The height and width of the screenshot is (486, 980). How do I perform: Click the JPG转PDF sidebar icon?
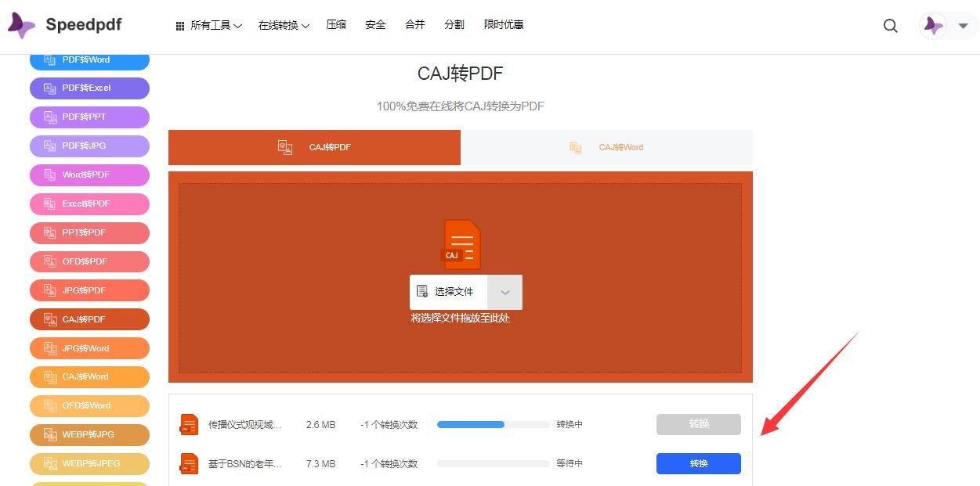click(x=49, y=290)
